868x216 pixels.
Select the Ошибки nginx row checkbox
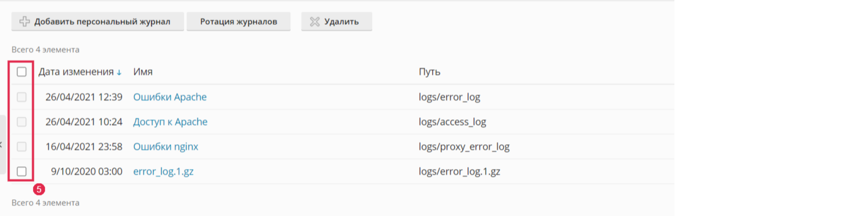pos(22,147)
